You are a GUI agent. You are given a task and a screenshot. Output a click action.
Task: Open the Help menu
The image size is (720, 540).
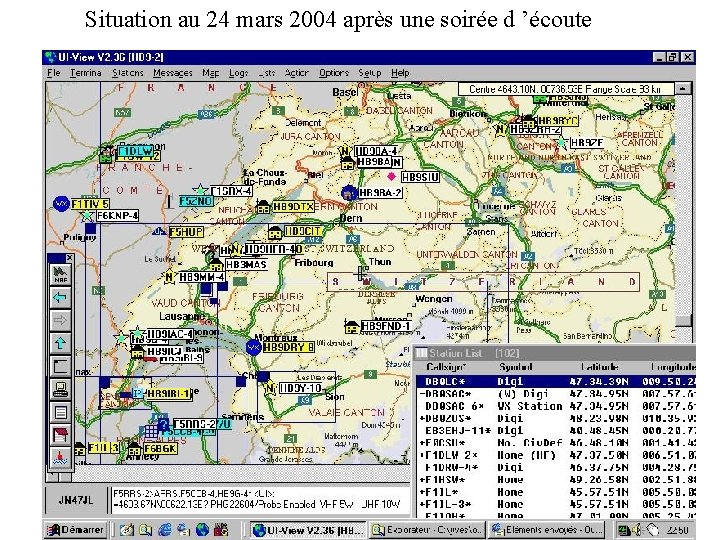(400, 73)
